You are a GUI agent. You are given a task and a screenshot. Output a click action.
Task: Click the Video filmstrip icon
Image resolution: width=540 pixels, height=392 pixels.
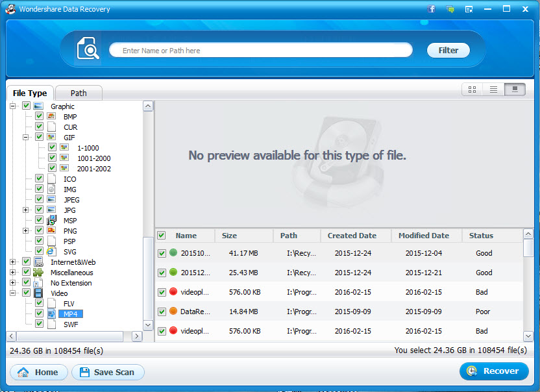click(x=38, y=293)
